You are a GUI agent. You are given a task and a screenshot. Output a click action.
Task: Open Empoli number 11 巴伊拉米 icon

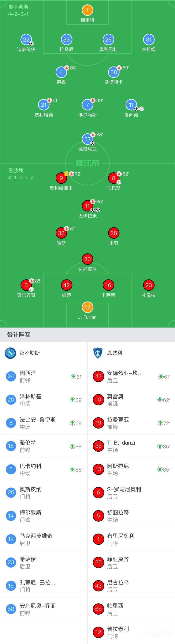tap(87, 206)
